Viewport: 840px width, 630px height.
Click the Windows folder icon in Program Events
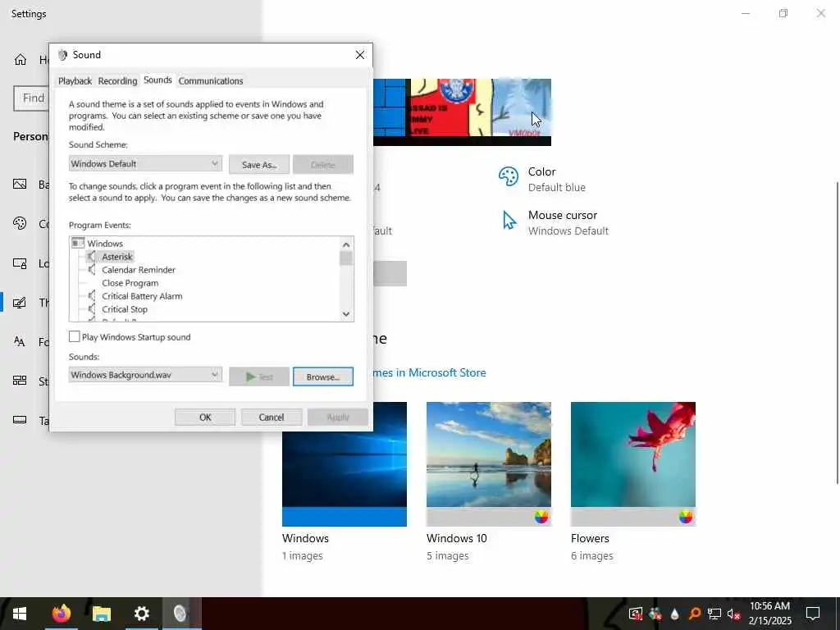pos(78,243)
